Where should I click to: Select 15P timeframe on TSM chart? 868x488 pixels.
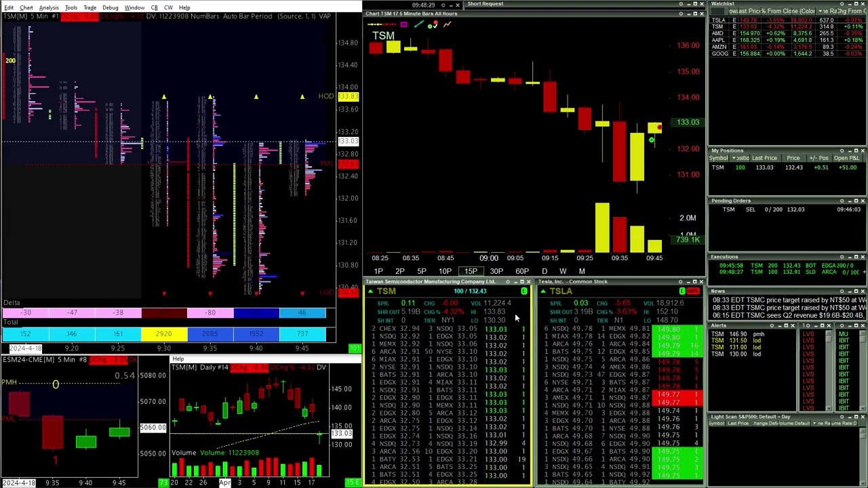click(471, 271)
